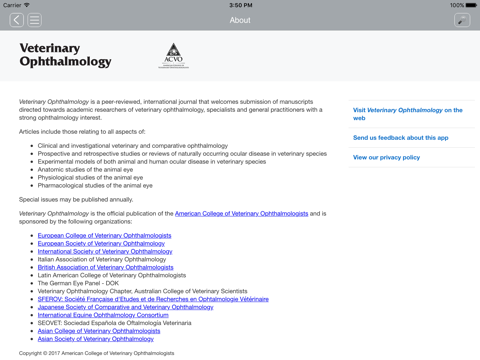Tap the Wi-Fi status icon
The image size is (480, 360).
(27, 5)
